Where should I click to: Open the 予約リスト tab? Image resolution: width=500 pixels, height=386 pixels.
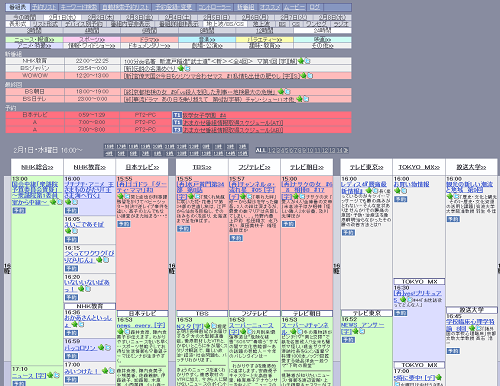[x=44, y=7]
